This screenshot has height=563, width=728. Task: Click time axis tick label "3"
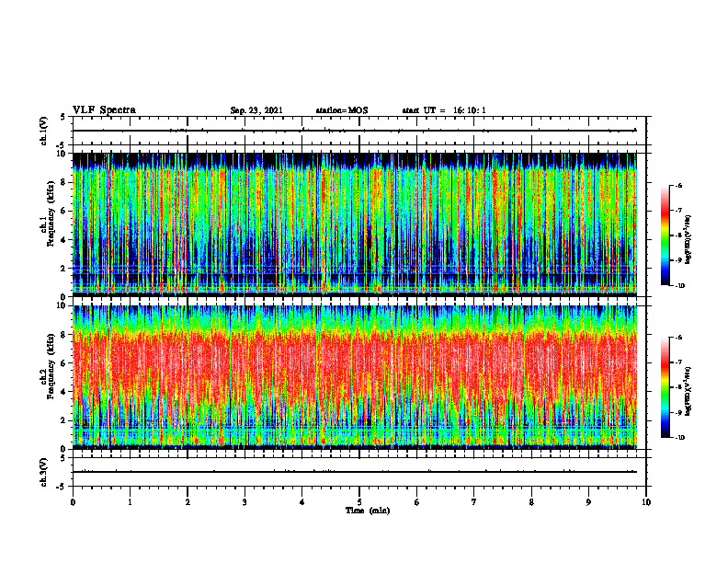245,502
